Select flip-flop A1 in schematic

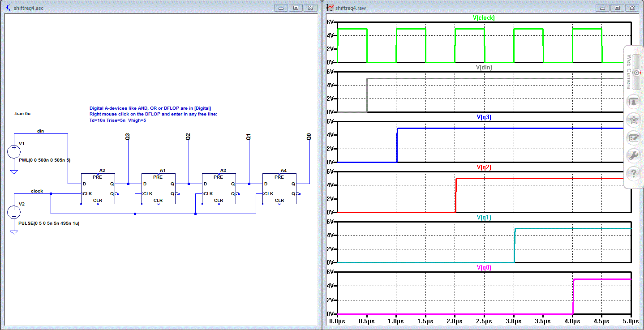coord(159,189)
